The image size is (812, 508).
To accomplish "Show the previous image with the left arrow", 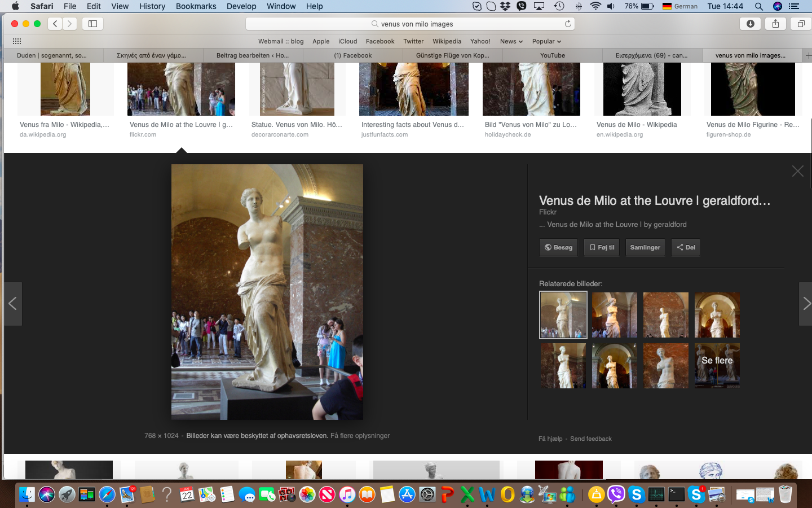I will click(x=12, y=304).
